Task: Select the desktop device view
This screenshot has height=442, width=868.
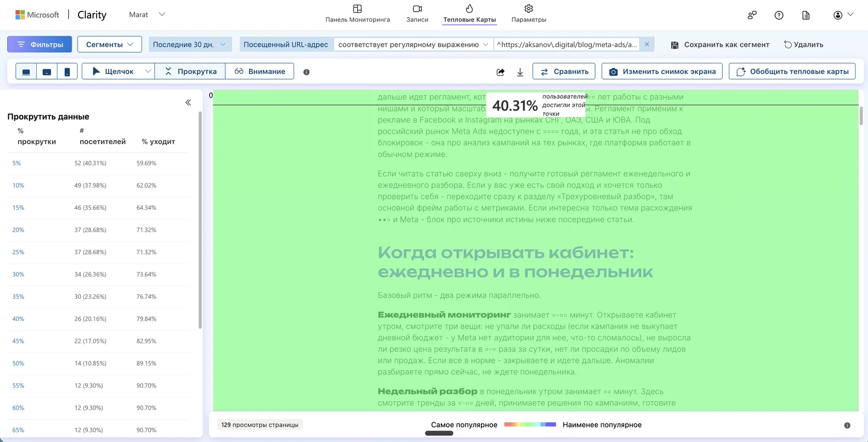Action: coord(26,71)
